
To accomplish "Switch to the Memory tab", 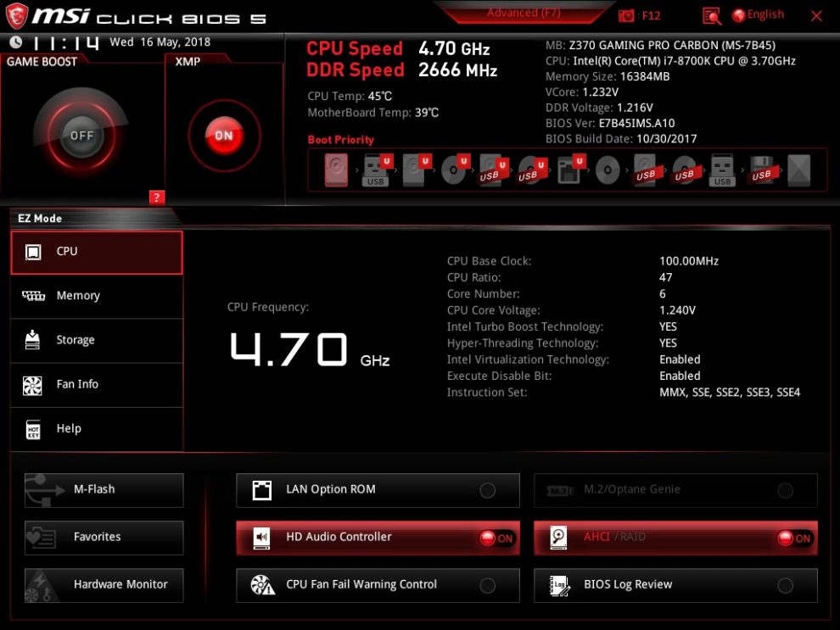I will coord(97,296).
